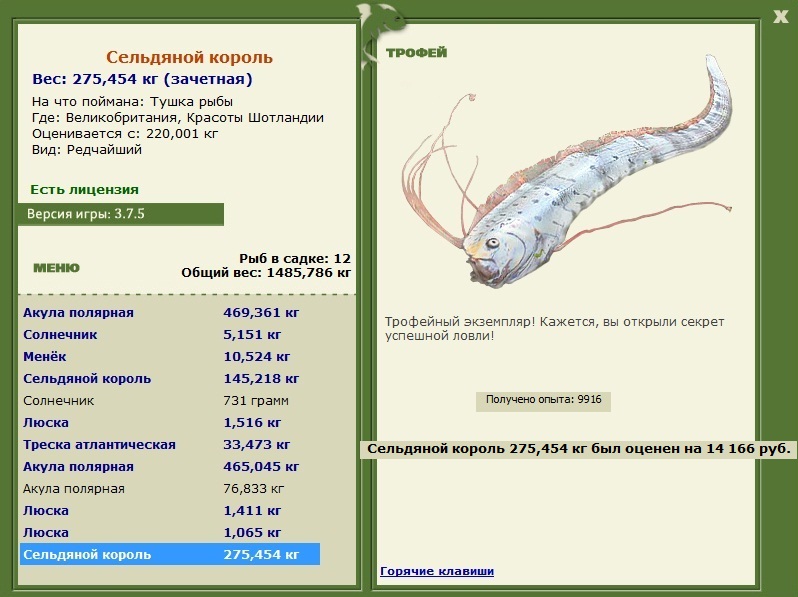The image size is (798, 597).
Task: Click the Версия игры: 3.7.5 bar
Action: (121, 214)
